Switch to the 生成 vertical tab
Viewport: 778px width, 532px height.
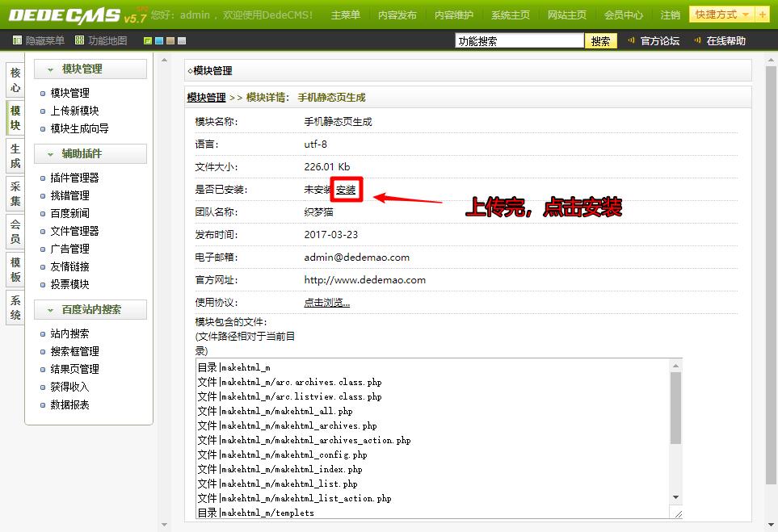click(15, 157)
